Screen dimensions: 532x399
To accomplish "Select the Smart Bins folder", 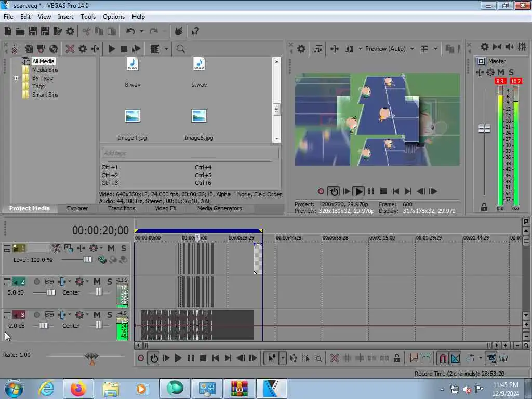I will pyautogui.click(x=45, y=95).
